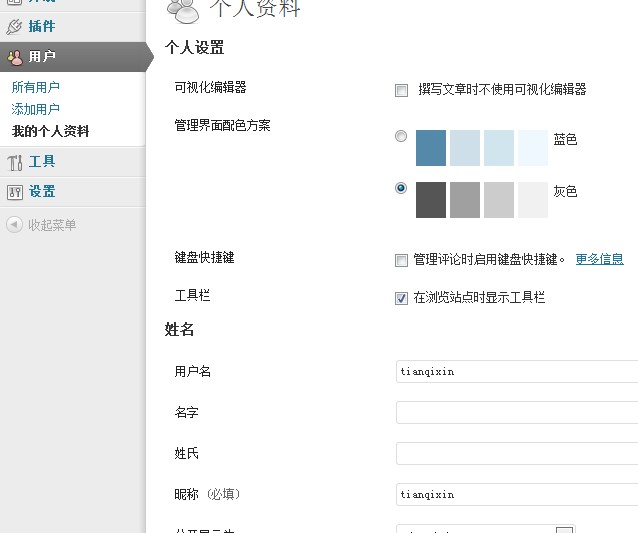This screenshot has height=533, width=638.
Task: Select the blue (蓝色) color scheme radio
Action: 401,136
